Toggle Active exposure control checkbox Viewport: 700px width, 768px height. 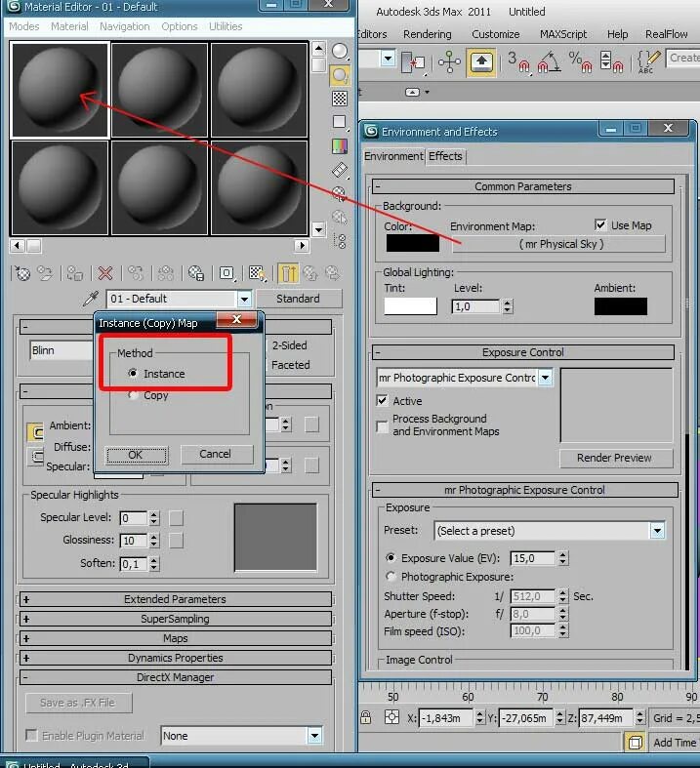382,400
